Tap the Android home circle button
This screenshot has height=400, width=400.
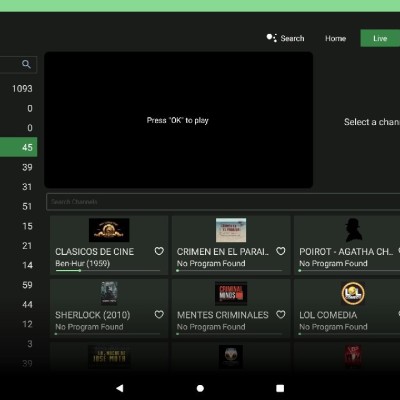tap(200, 388)
